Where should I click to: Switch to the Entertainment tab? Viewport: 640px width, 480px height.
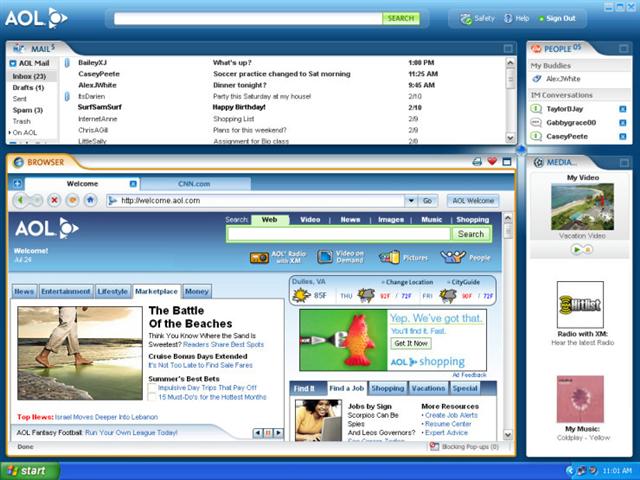coord(66,291)
